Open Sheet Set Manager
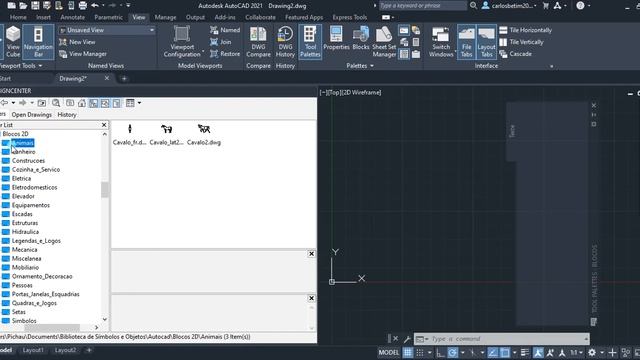The width and height of the screenshot is (640, 360). [384, 42]
